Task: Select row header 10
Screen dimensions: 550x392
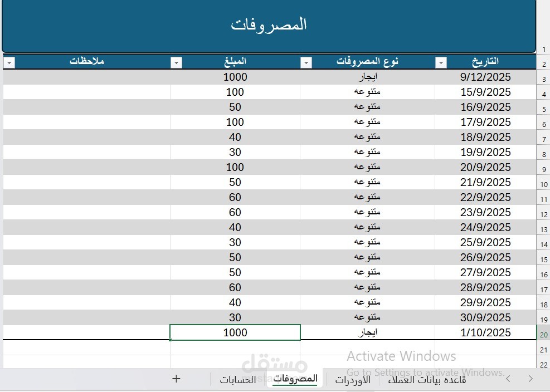Action: click(x=543, y=182)
